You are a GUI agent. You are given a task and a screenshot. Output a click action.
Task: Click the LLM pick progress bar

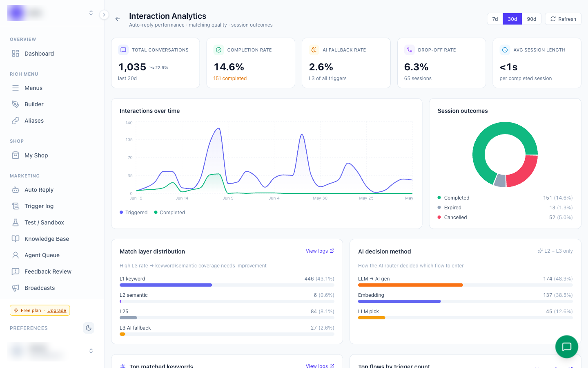point(465,318)
